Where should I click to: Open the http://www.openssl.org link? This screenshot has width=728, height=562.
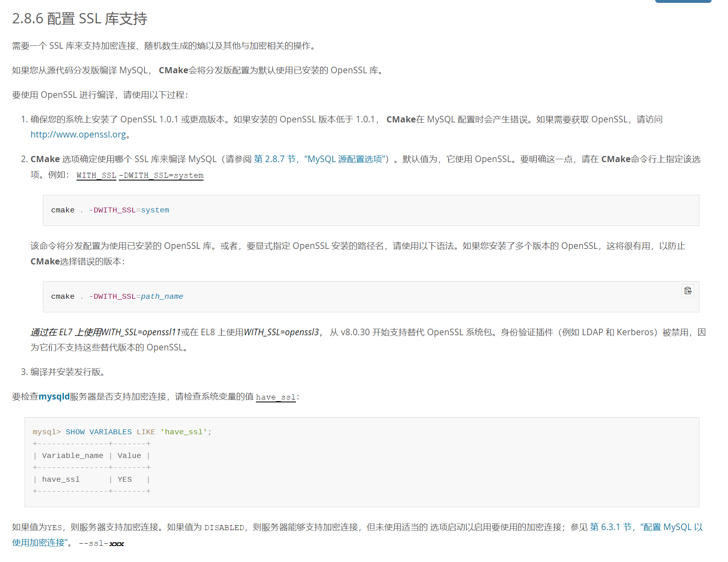[78, 135]
